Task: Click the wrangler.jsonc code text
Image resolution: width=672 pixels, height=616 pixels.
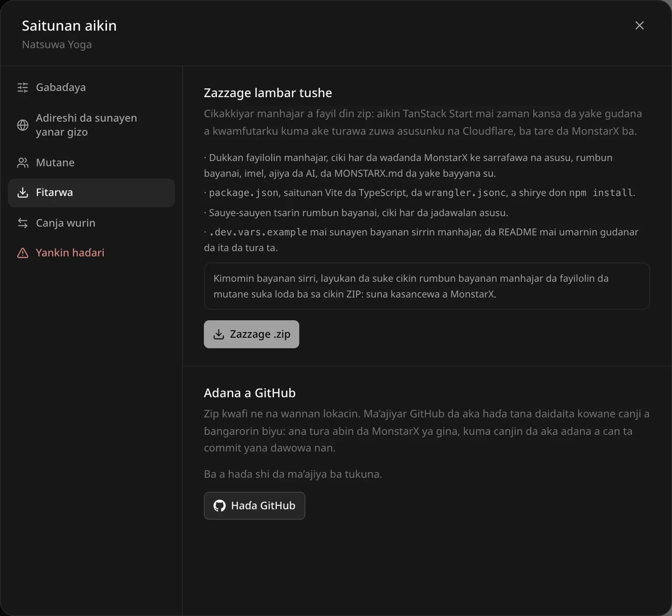Action: 465,192
